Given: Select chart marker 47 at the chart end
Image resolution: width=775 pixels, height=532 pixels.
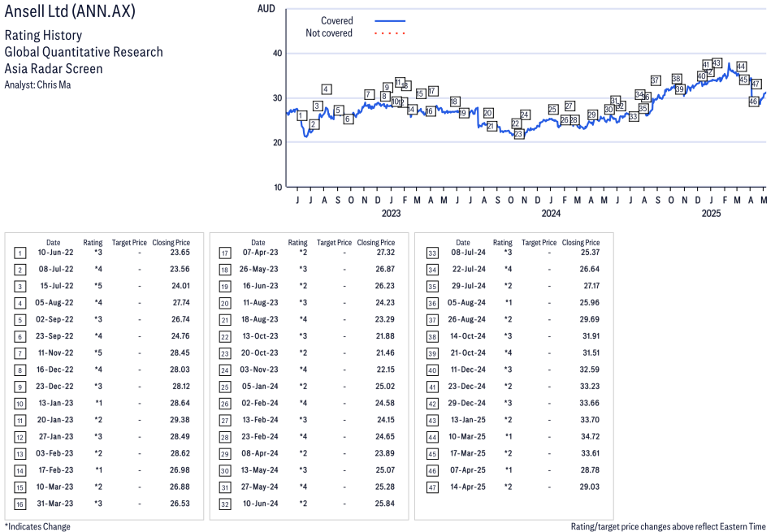Looking at the screenshot, I should [756, 84].
